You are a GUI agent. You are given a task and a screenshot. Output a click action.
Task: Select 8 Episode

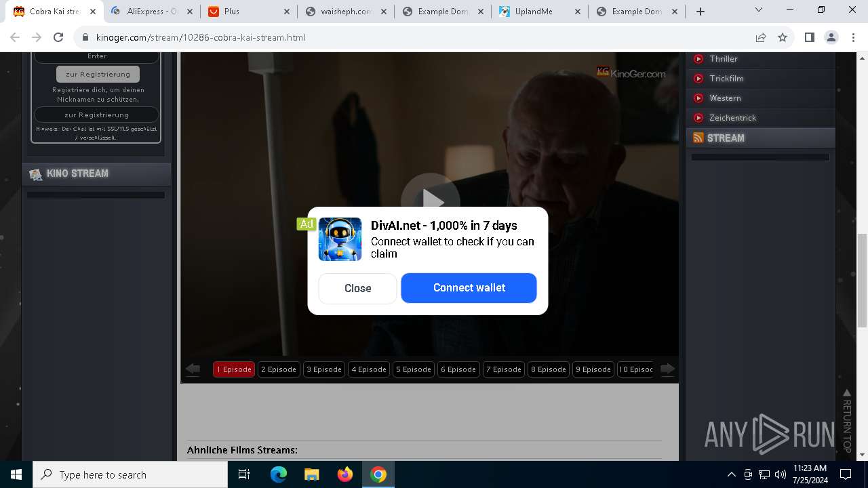click(x=549, y=369)
